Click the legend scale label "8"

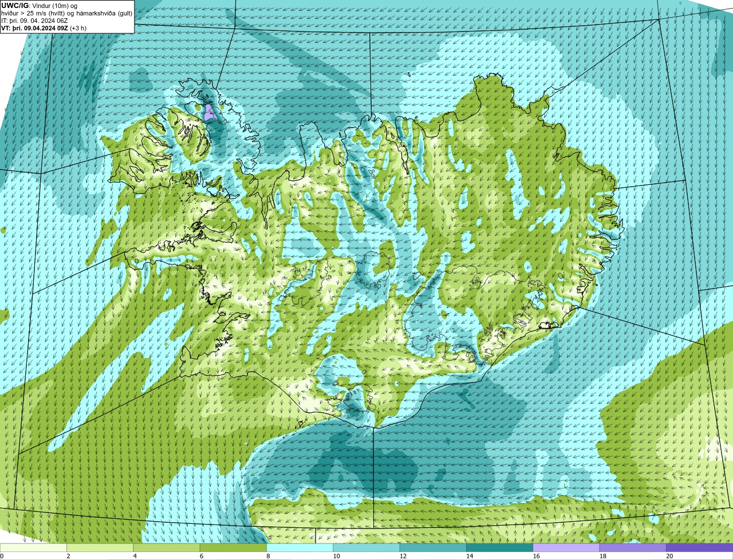(x=268, y=556)
